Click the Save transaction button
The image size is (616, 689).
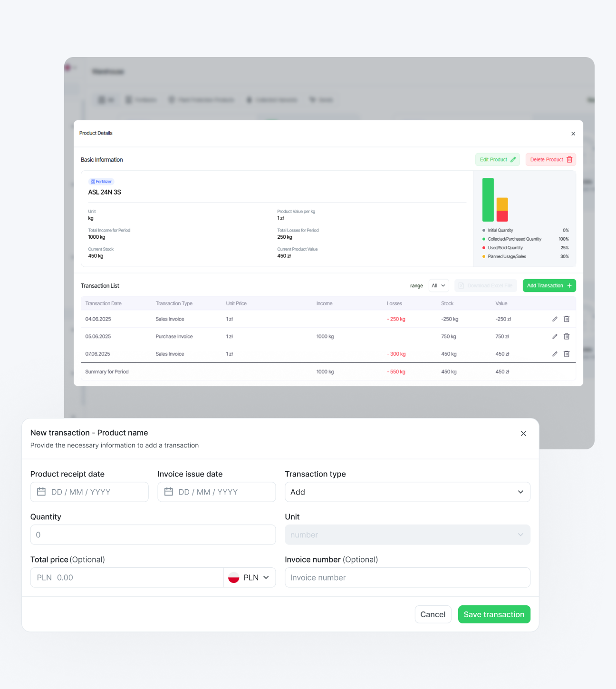[494, 614]
